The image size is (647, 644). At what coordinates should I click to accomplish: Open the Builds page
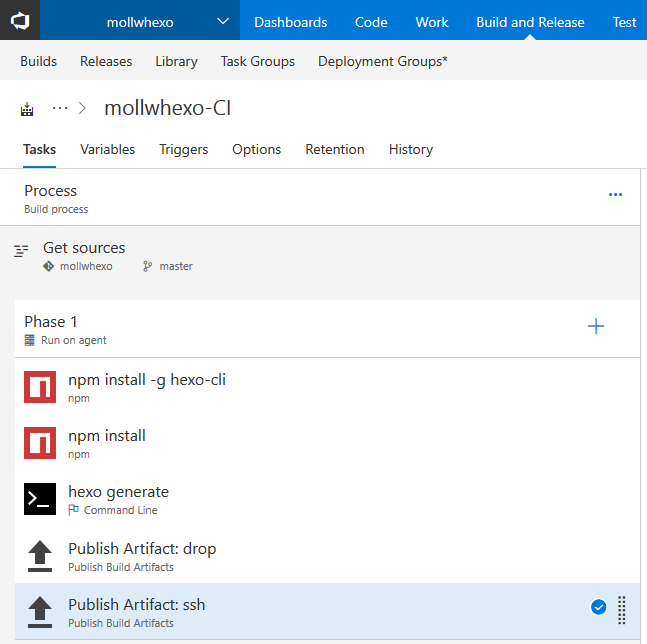click(38, 61)
